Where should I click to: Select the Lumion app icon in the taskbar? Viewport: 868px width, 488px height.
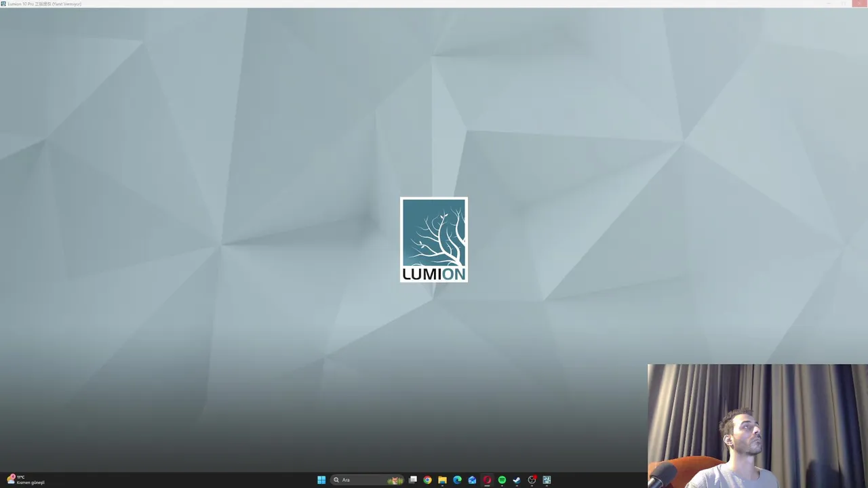547,480
